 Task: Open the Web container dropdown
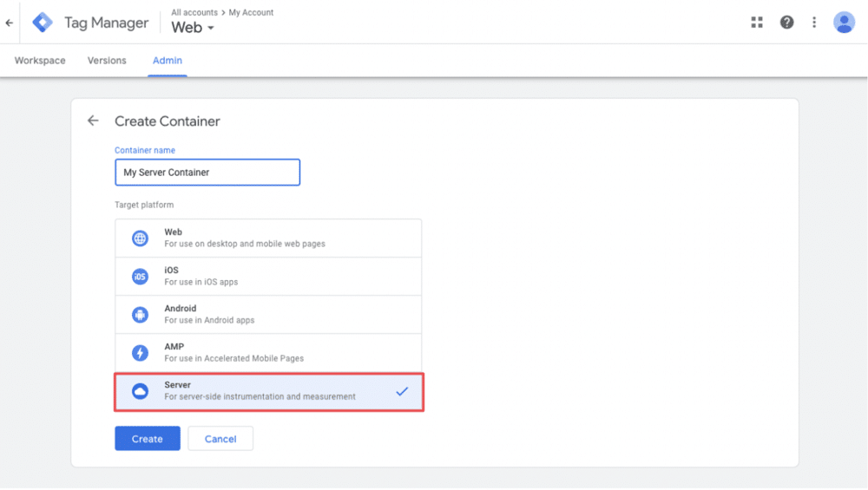[193, 27]
